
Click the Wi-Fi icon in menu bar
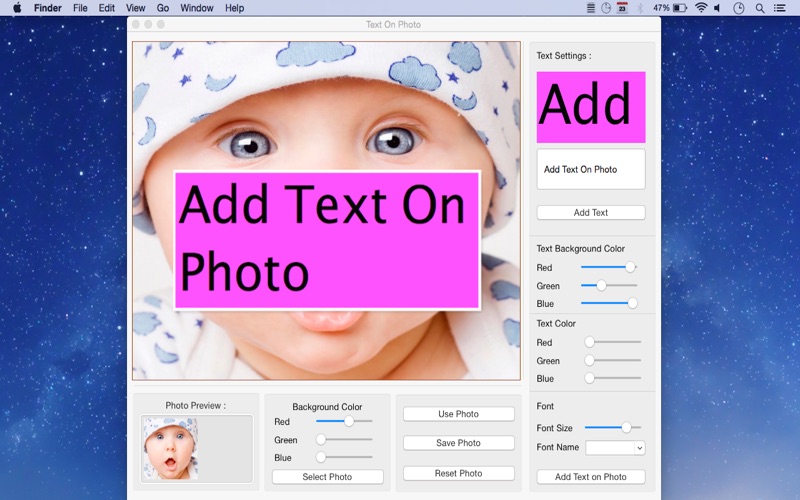(701, 8)
